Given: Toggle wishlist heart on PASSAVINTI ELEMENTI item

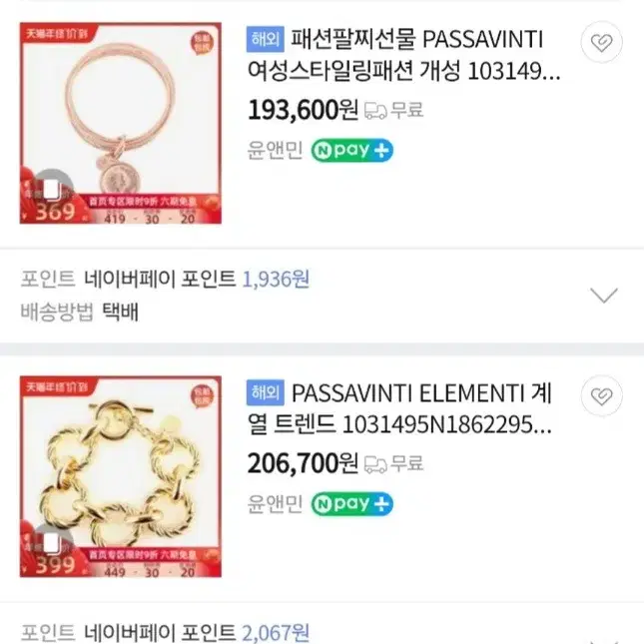Looking at the screenshot, I should (602, 395).
